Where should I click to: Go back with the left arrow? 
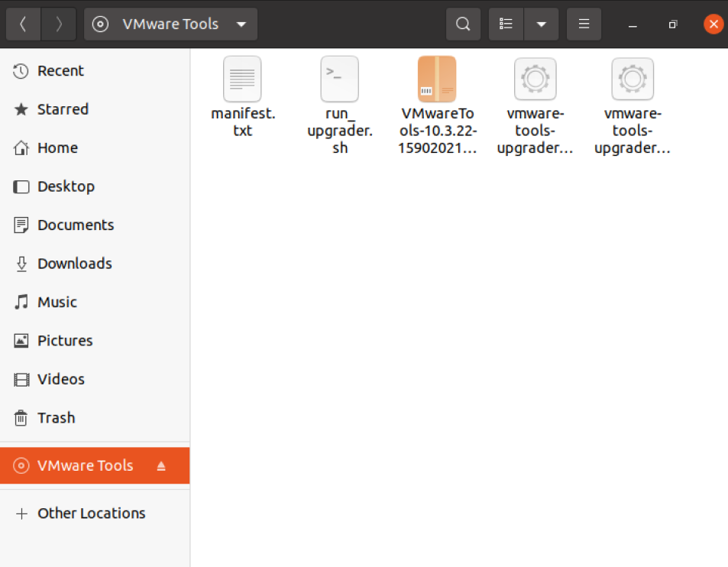pos(23,24)
